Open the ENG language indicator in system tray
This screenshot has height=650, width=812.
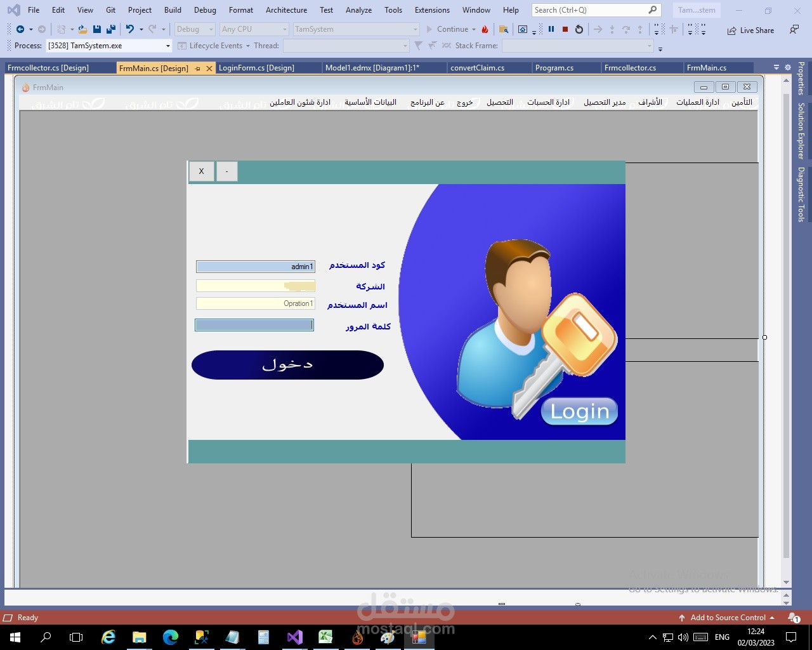point(722,637)
